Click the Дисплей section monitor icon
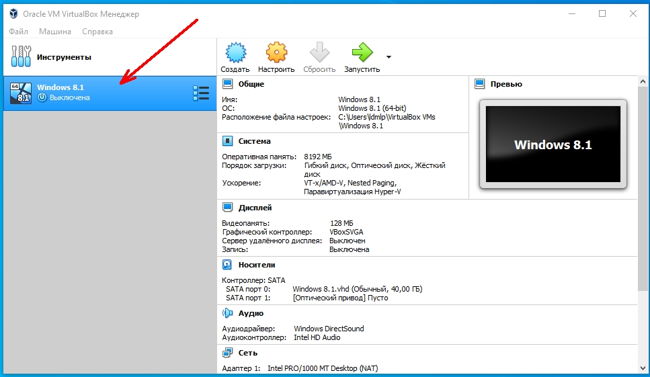Viewport: 650px width, 377px height. tap(228, 207)
